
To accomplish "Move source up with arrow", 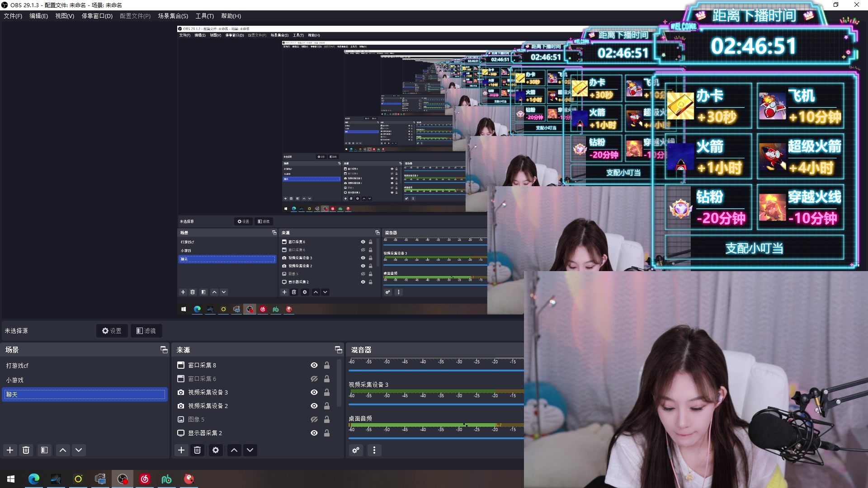I will pos(234,450).
